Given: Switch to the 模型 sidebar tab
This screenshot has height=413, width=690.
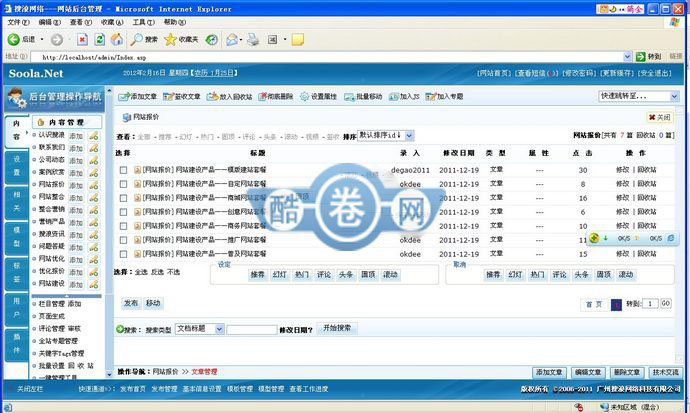Looking at the screenshot, I should [16, 237].
